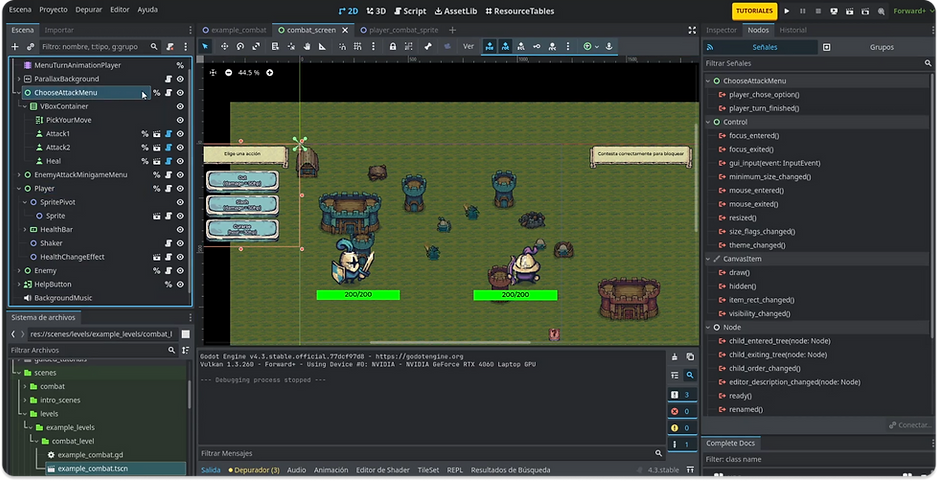Switch to Script workspace

[x=410, y=11]
